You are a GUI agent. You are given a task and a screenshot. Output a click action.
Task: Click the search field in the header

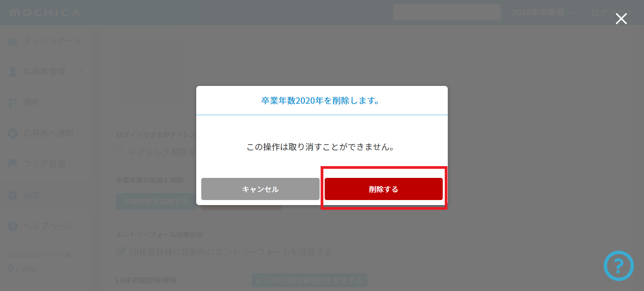pos(447,13)
